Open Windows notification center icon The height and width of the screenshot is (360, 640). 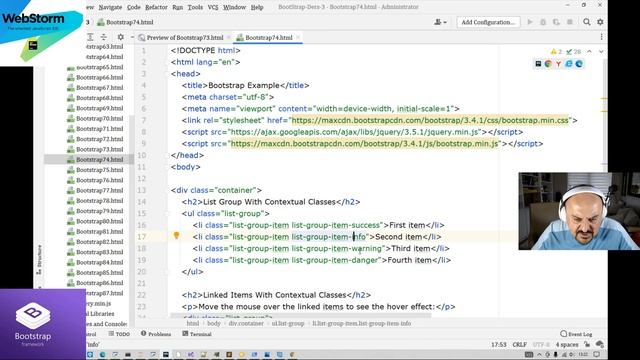[596, 354]
